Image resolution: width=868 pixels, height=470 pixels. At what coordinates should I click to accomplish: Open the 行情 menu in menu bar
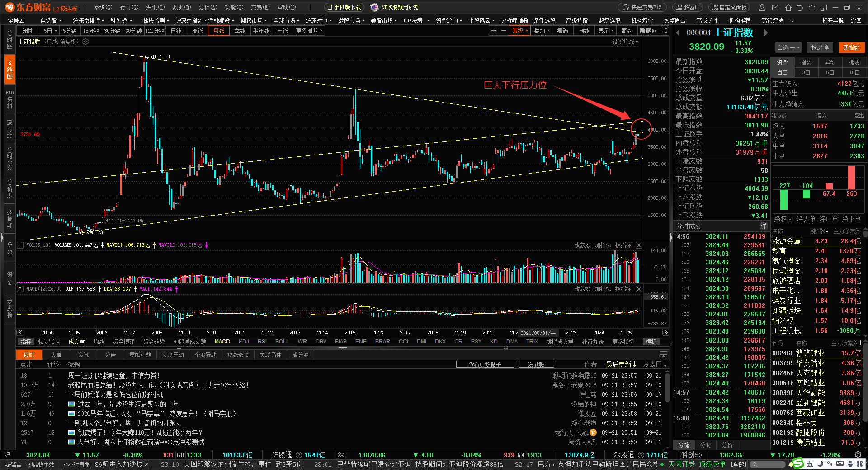(129, 7)
